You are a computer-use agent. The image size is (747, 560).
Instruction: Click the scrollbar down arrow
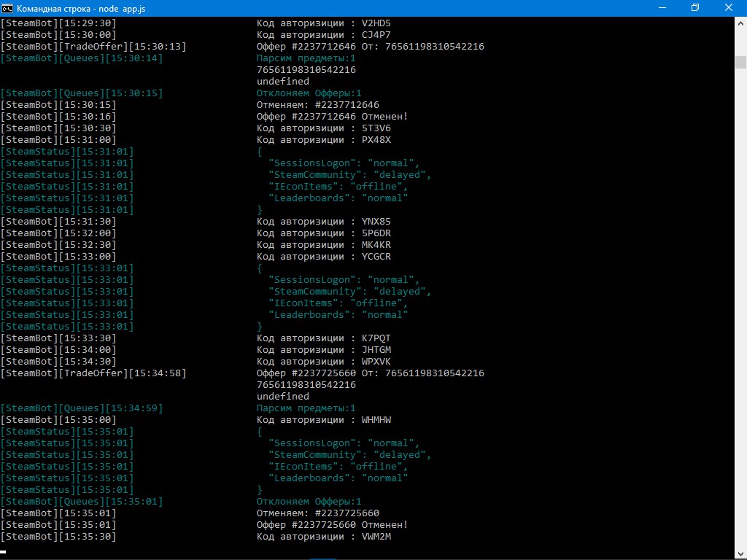(740, 553)
